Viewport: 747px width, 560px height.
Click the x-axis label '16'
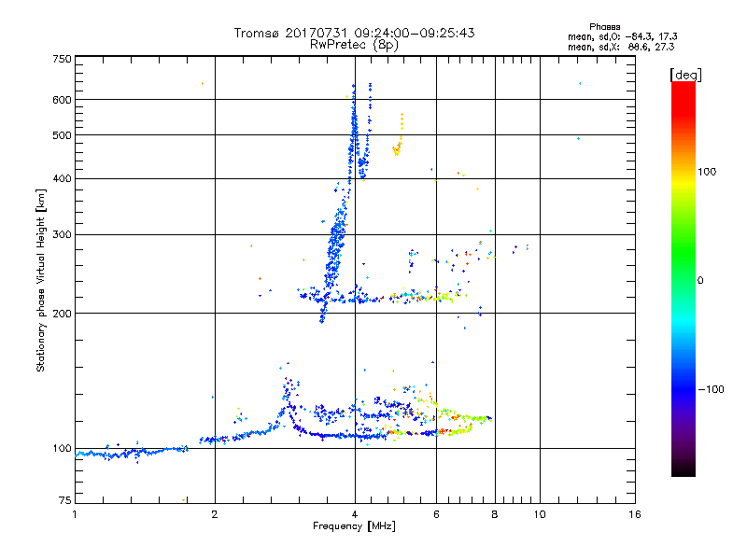click(x=635, y=514)
